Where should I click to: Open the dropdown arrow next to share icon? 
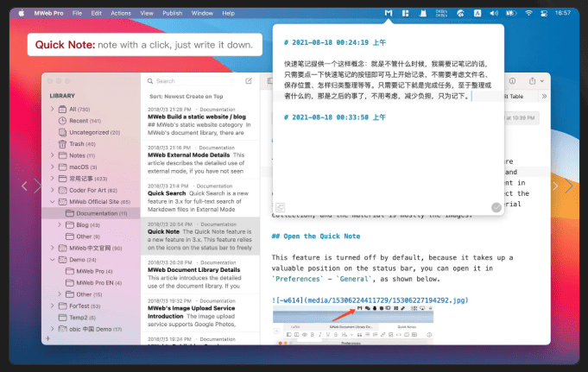542,81
